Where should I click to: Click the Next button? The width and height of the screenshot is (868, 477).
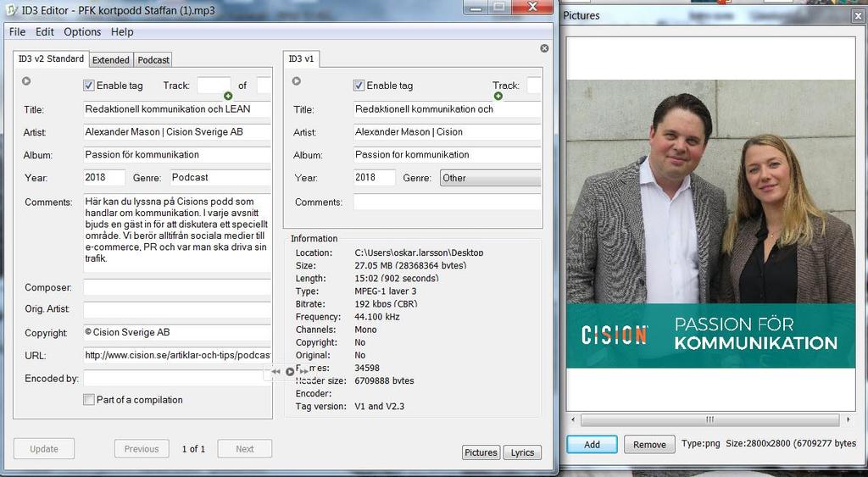pos(245,449)
